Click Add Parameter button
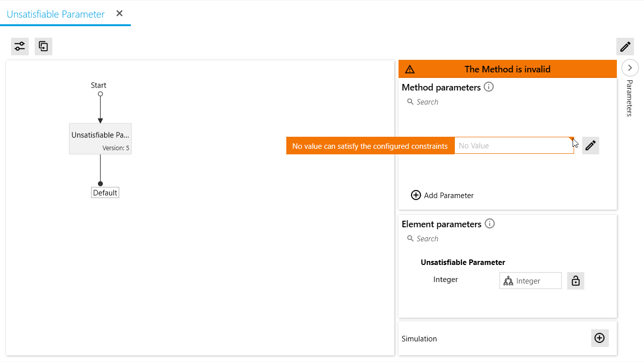The image size is (644, 362). pos(442,195)
